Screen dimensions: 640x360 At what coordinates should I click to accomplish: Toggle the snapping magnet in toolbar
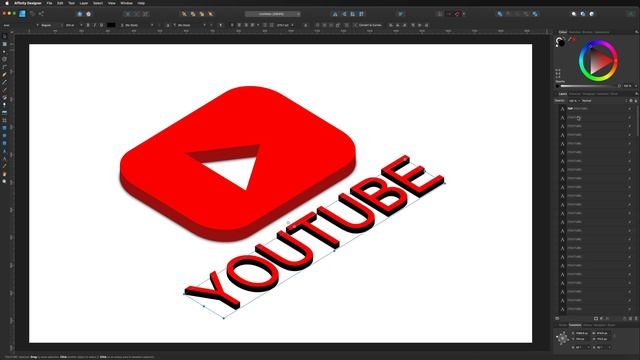click(x=457, y=14)
